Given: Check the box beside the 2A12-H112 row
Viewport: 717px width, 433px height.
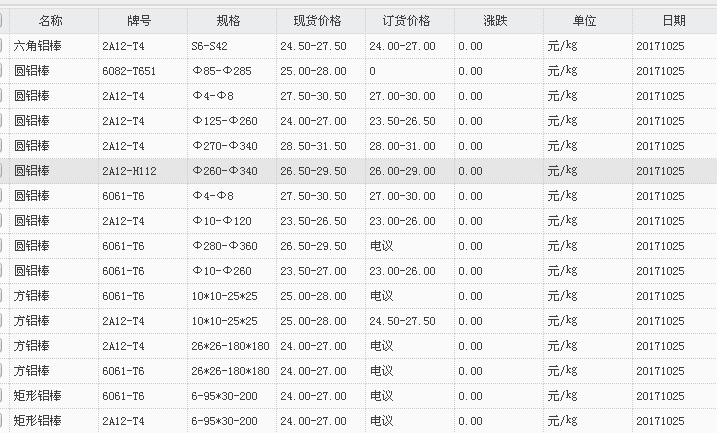Looking at the screenshot, I should click(3, 171).
